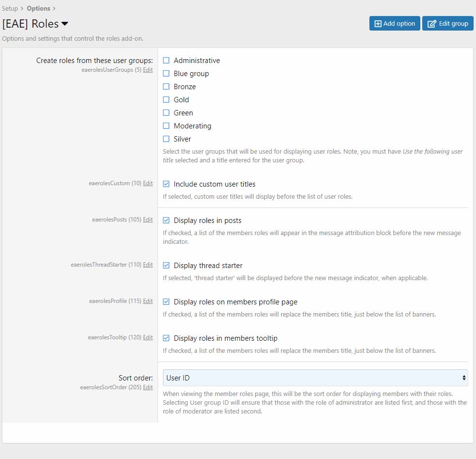Click the plus icon on Add option

tap(378, 23)
